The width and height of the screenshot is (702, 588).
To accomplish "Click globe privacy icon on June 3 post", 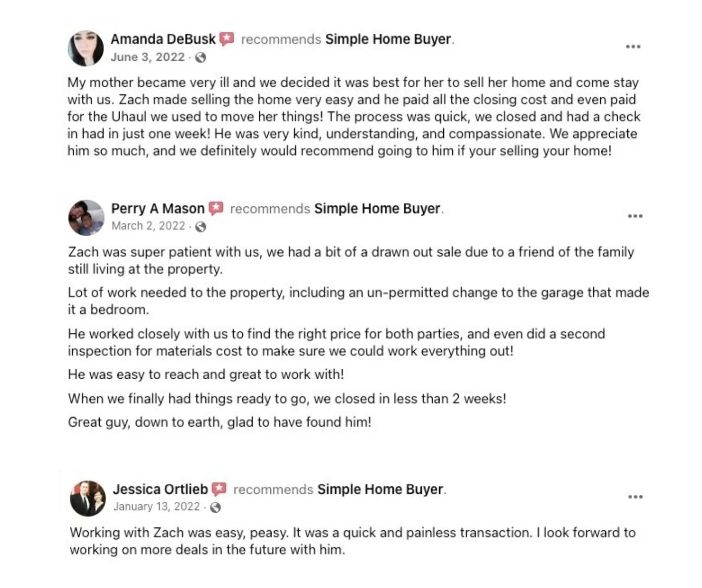I will pos(200,58).
